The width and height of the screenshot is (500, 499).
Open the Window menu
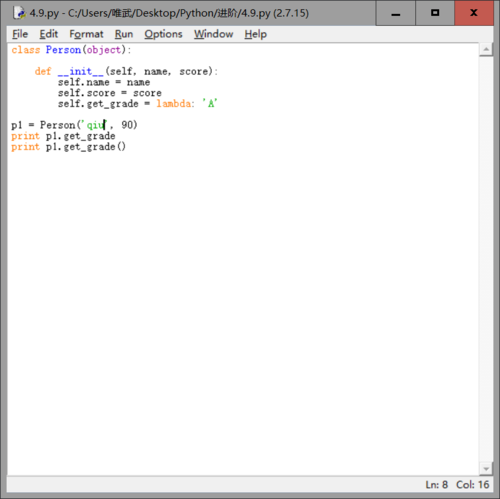coord(214,34)
